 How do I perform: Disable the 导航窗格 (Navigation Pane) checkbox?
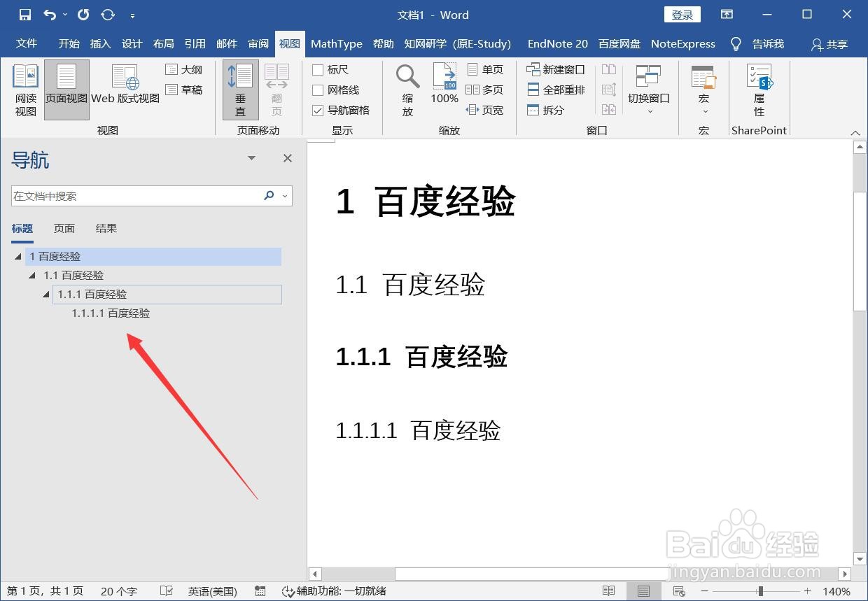click(x=318, y=110)
